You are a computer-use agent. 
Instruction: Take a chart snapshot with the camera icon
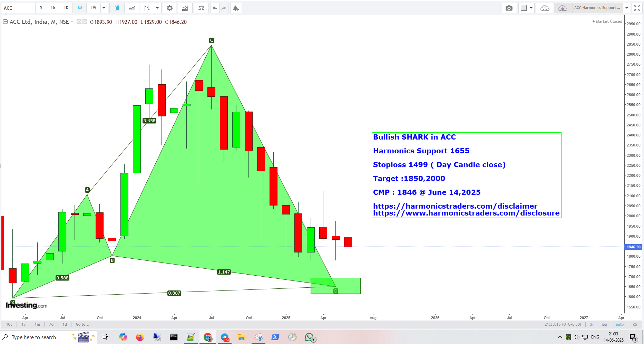point(509,8)
